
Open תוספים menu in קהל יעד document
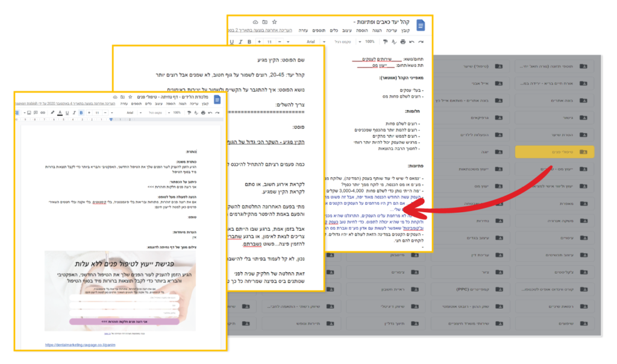(318, 31)
